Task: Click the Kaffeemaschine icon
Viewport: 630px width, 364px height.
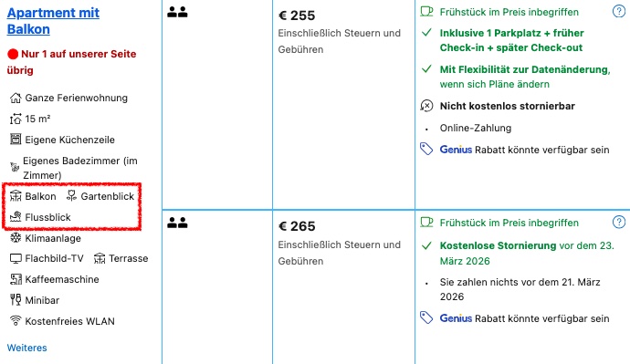Action: click(x=16, y=279)
